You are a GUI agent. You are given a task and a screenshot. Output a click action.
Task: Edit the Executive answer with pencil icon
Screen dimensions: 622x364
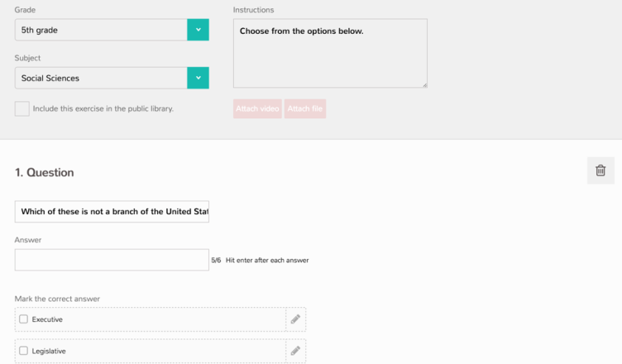295,319
